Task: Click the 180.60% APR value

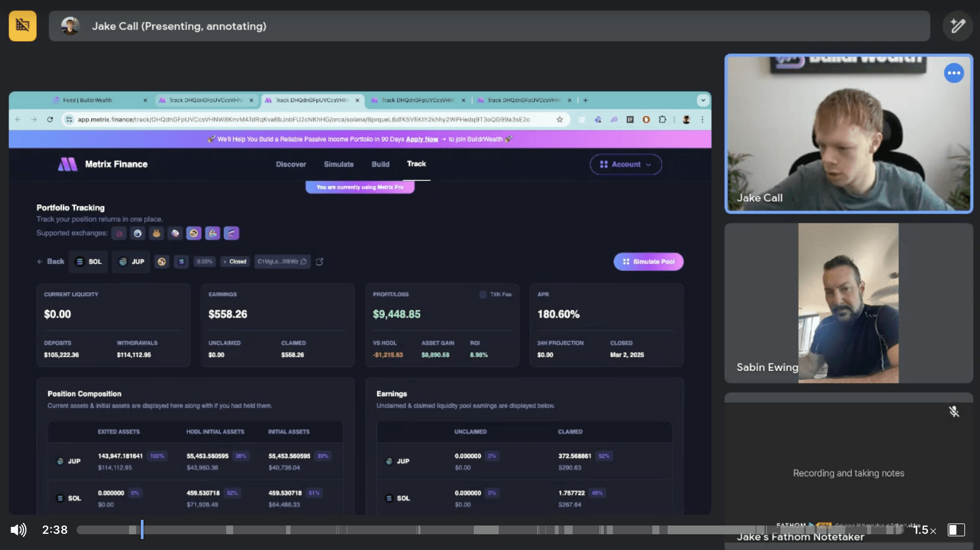Action: click(558, 314)
